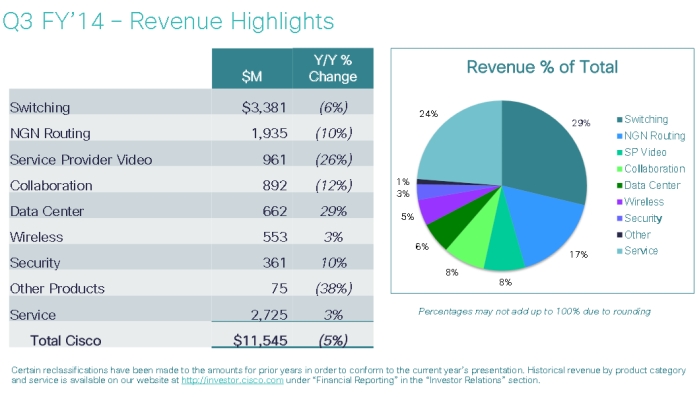Select the '29%' change value in table

click(333, 211)
